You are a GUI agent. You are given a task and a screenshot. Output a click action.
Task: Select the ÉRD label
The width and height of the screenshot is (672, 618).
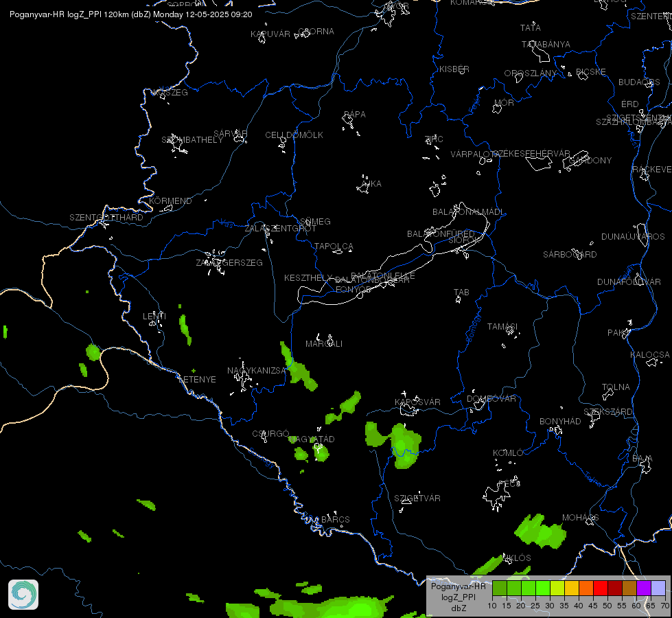click(630, 104)
